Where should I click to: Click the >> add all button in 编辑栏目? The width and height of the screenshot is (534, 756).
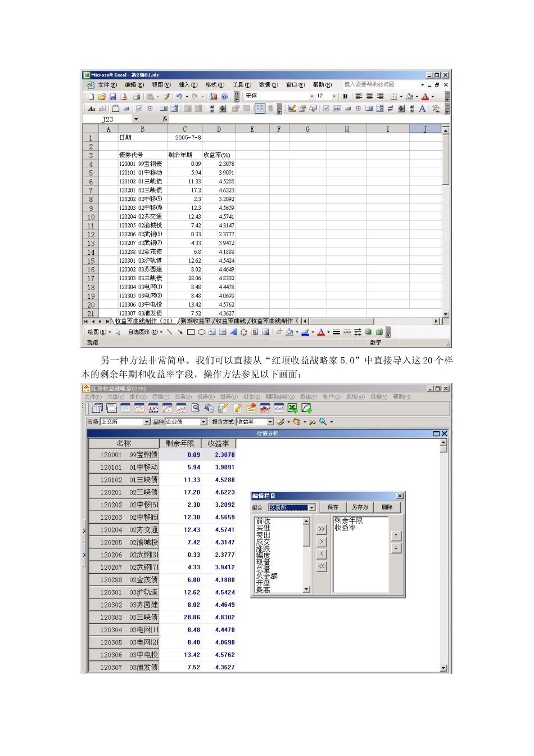pos(322,529)
